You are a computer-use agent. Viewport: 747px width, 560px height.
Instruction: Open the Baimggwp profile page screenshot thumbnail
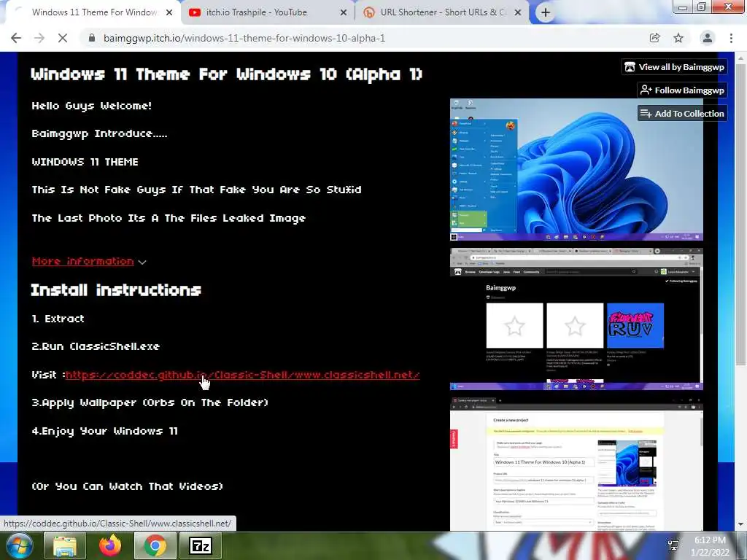pyautogui.click(x=576, y=319)
